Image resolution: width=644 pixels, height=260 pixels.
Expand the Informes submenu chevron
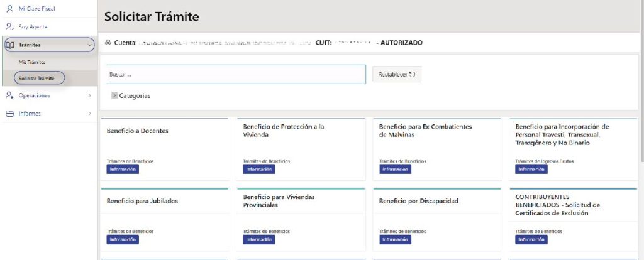[x=89, y=114]
